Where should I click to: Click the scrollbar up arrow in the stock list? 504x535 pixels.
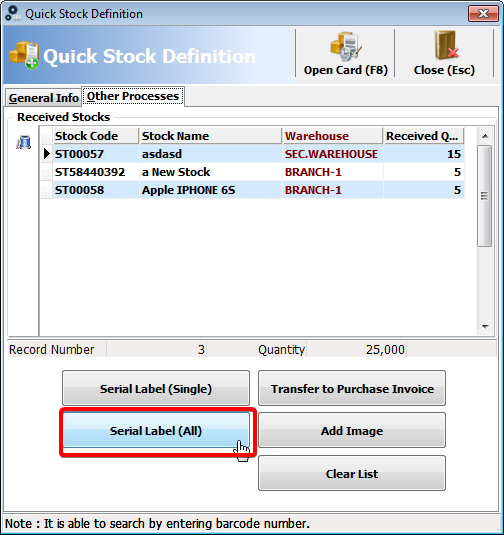(x=485, y=136)
